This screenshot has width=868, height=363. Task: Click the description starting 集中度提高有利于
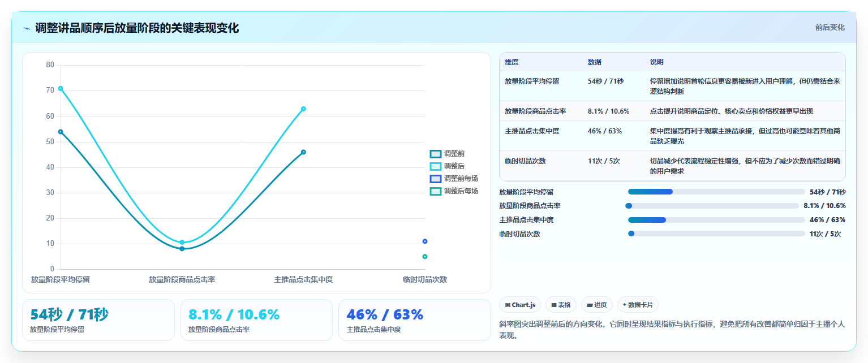(x=745, y=136)
